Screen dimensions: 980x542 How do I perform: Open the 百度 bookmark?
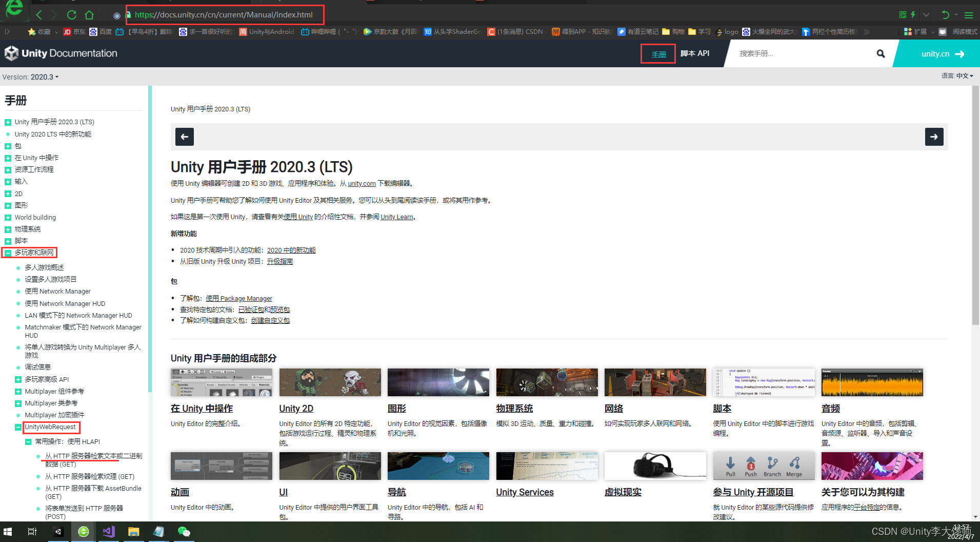(101, 32)
